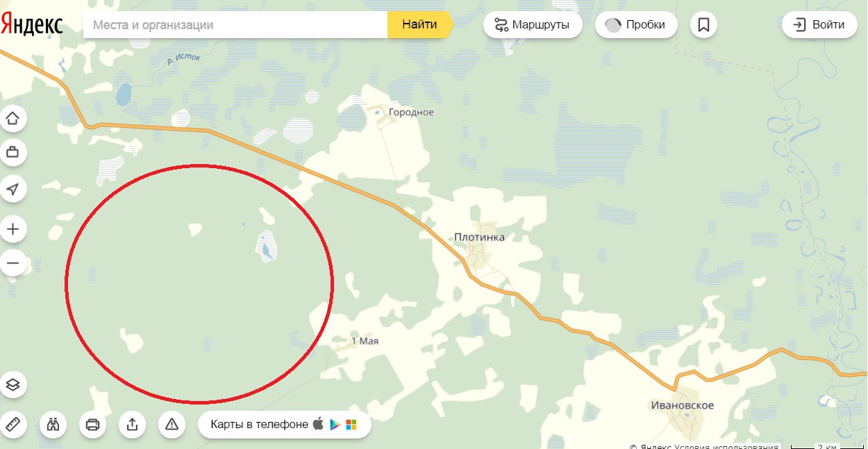
Task: Zoom in with the plus button
Action: coord(13,229)
